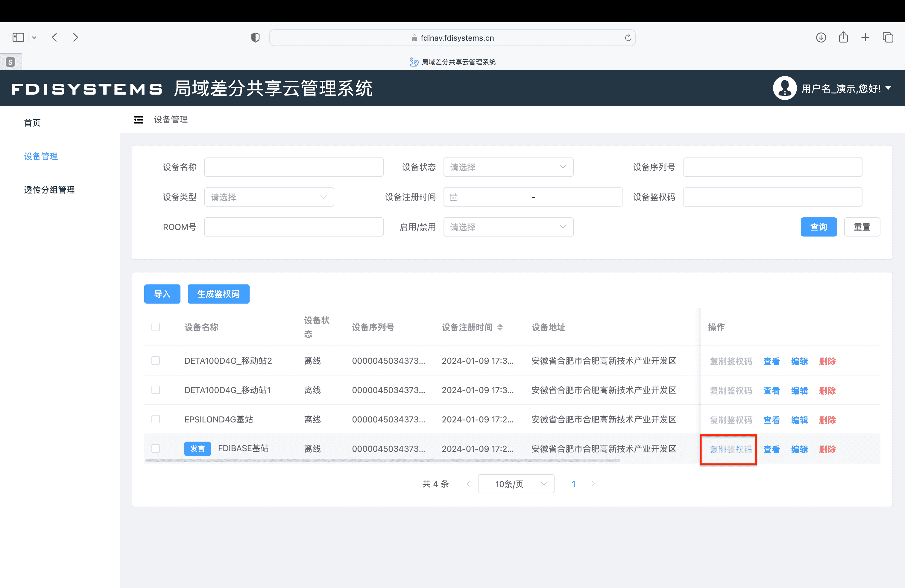Expand the 10条/页 page size selector
The height and width of the screenshot is (588, 905).
(516, 484)
